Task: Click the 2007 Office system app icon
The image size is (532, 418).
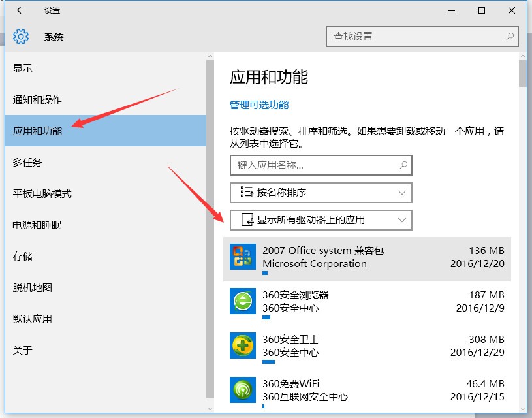Action: pyautogui.click(x=243, y=257)
